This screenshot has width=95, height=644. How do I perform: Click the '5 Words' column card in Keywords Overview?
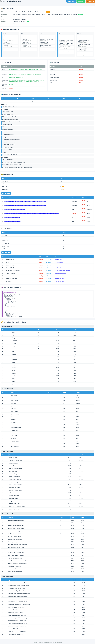coord(85,45)
